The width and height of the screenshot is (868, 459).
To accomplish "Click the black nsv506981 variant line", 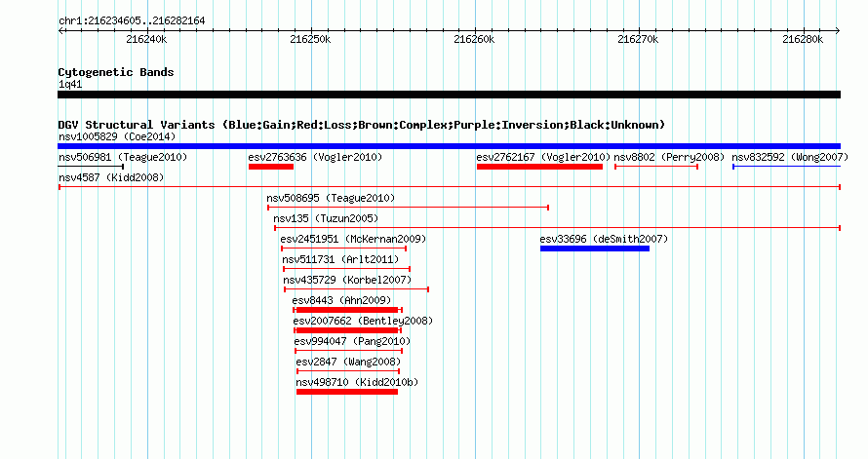I will 91,167.
